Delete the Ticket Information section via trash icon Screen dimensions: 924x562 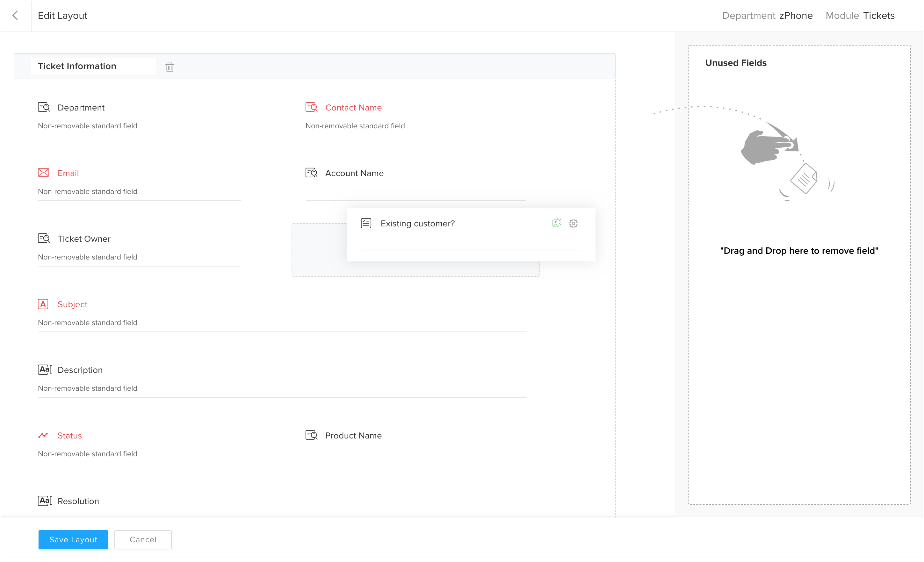tap(170, 67)
